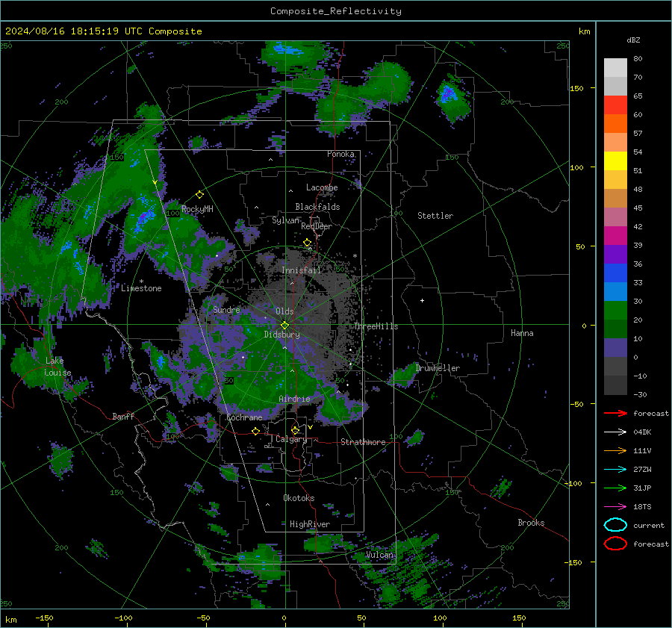672x628 pixels.
Task: Click the white plus marker west of Hanna
Action: click(422, 300)
